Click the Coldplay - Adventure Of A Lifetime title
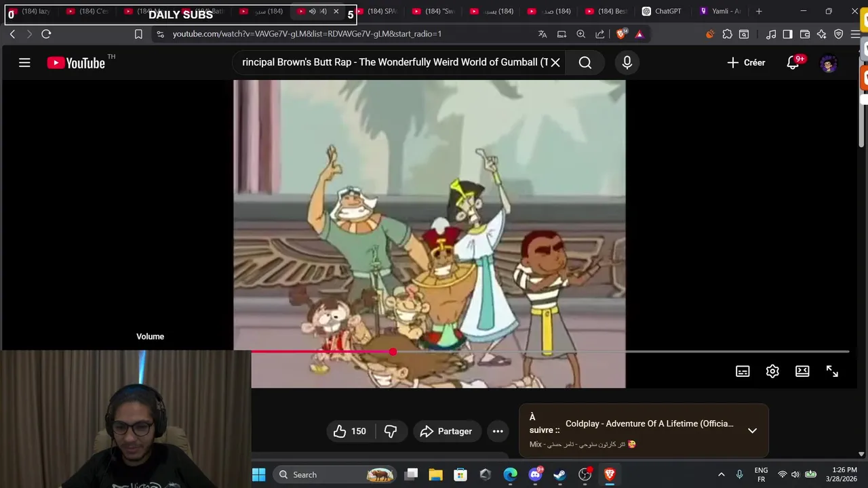This screenshot has width=868, height=488. coord(650,424)
